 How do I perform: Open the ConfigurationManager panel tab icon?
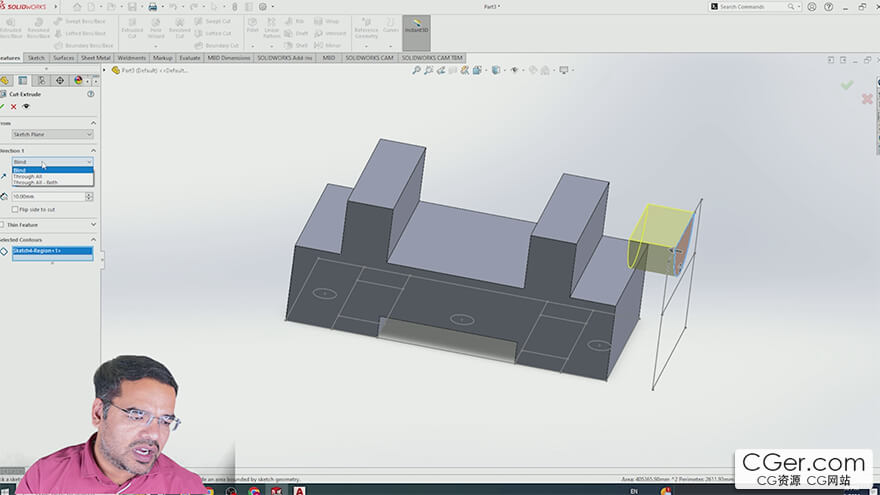pyautogui.click(x=40, y=81)
